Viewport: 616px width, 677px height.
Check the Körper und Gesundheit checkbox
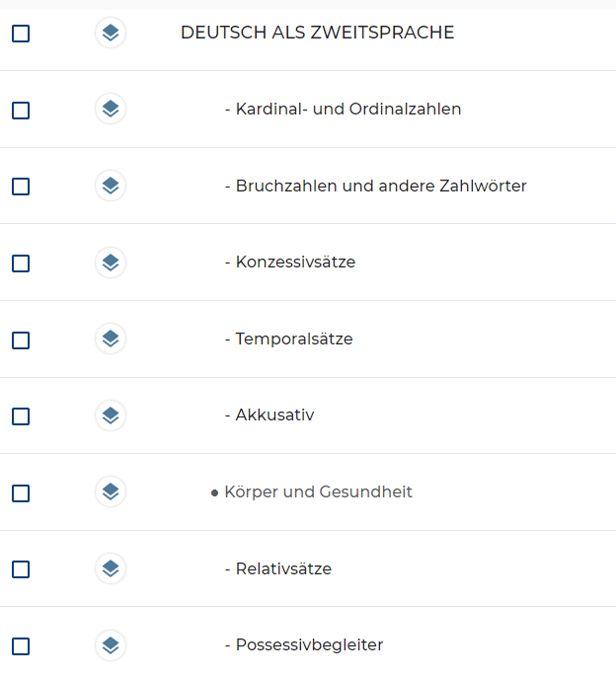(21, 492)
